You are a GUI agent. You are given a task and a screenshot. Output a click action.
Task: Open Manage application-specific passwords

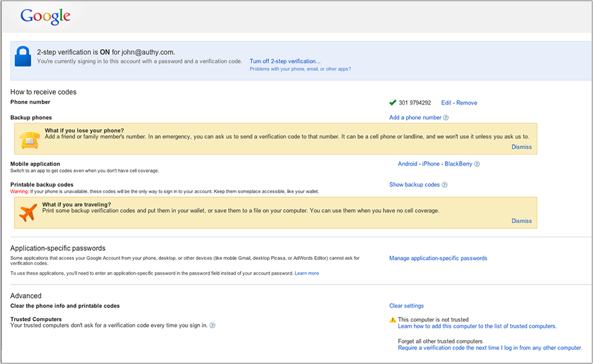(438, 259)
